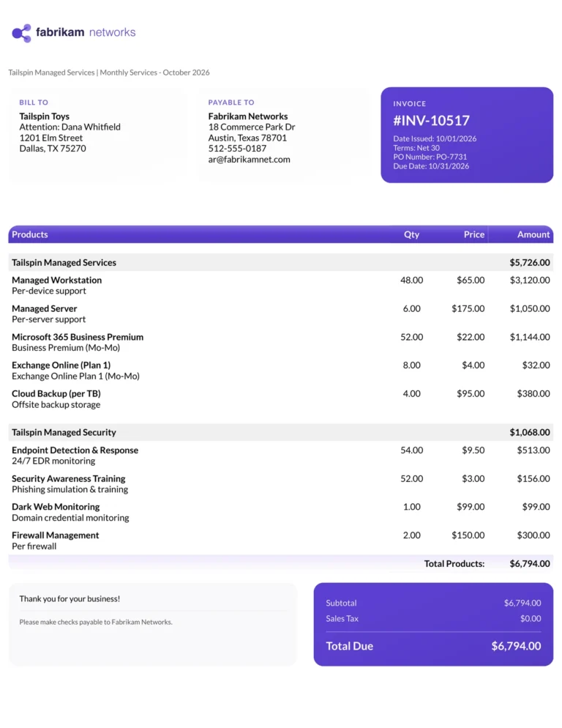Select 'Please make checks payable to Fabrikam Networks.' text

(x=96, y=622)
